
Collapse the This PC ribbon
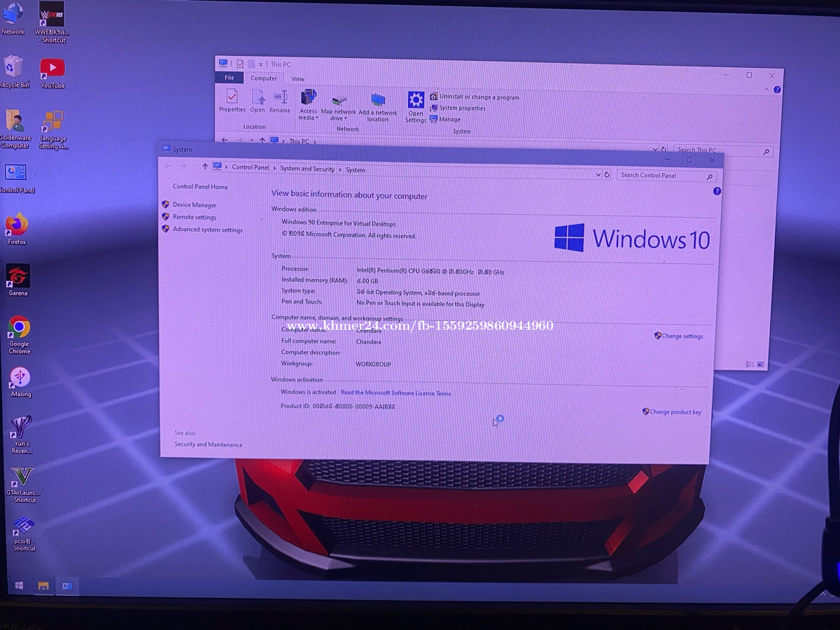[x=766, y=89]
